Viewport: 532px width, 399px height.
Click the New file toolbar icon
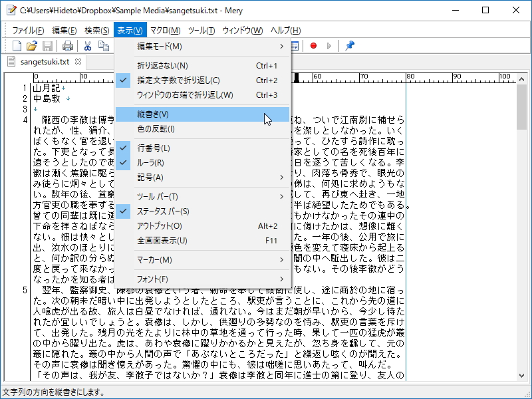click(x=17, y=46)
